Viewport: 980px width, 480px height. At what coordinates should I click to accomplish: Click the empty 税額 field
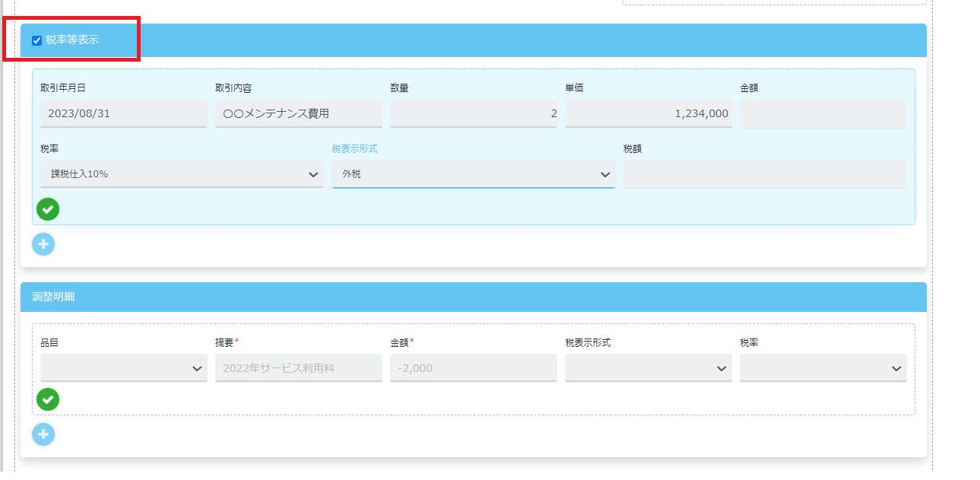pos(765,174)
